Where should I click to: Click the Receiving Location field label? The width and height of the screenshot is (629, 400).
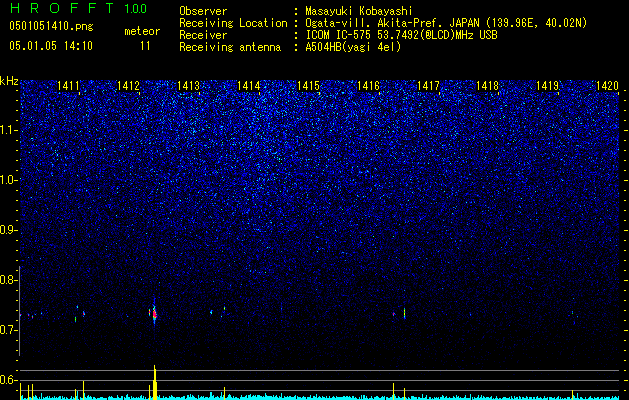(x=233, y=23)
